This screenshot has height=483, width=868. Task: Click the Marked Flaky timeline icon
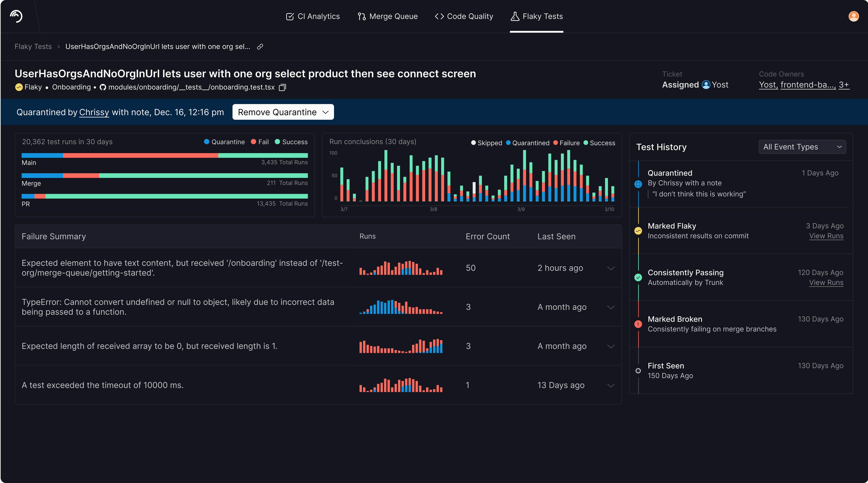tap(638, 231)
